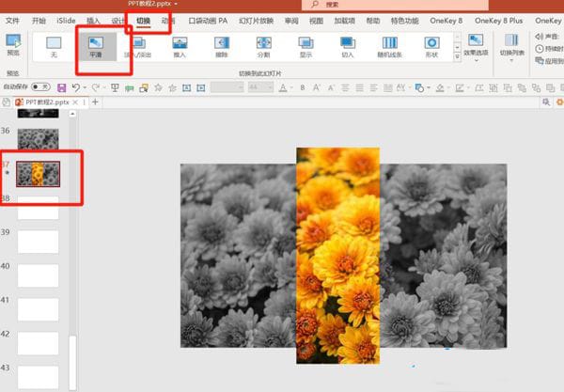Image resolution: width=564 pixels, height=392 pixels.
Task: Open the undo history dropdown arrow
Action: pyautogui.click(x=85, y=87)
